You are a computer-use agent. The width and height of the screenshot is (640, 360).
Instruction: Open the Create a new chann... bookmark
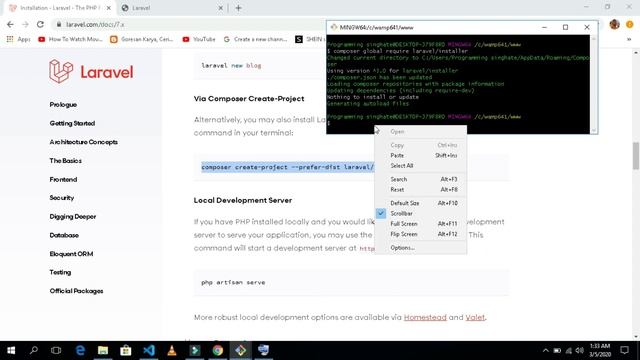tap(255, 39)
